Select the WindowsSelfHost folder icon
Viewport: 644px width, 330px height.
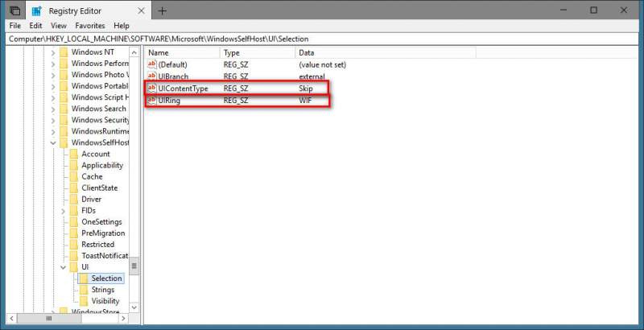coord(64,142)
